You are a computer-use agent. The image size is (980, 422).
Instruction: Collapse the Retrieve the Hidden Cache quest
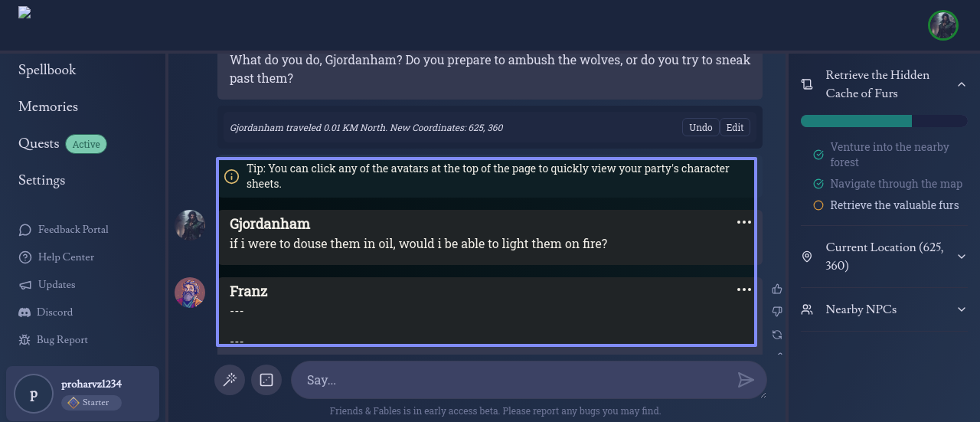961,84
